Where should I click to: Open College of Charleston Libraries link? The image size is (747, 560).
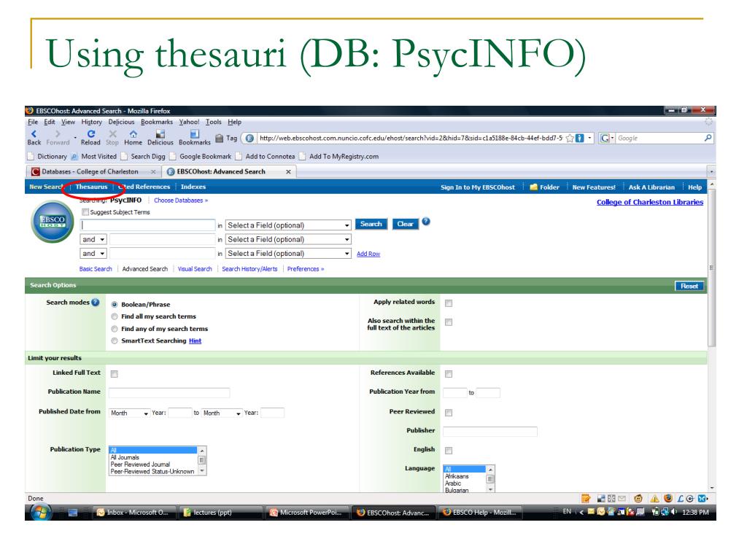650,202
